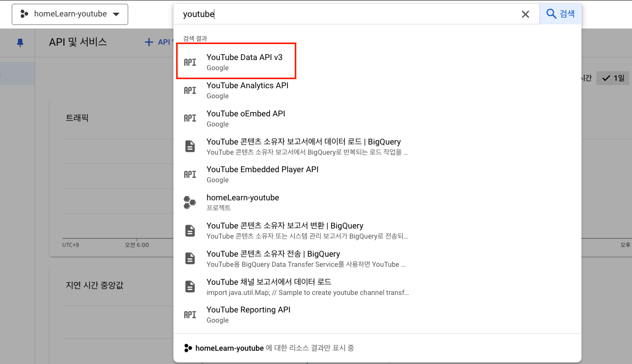
Task: Click the '지연 시간 중앙값' chart title
Action: pyautogui.click(x=94, y=285)
